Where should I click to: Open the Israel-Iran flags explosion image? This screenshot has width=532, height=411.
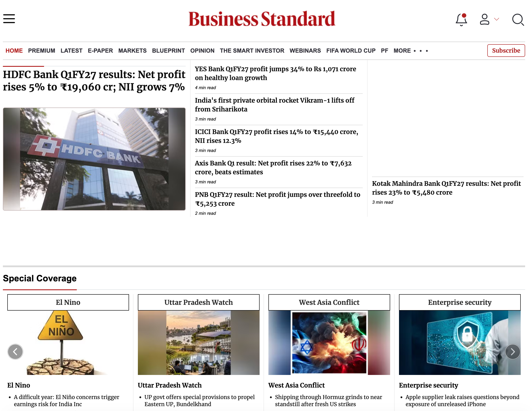pos(329,343)
